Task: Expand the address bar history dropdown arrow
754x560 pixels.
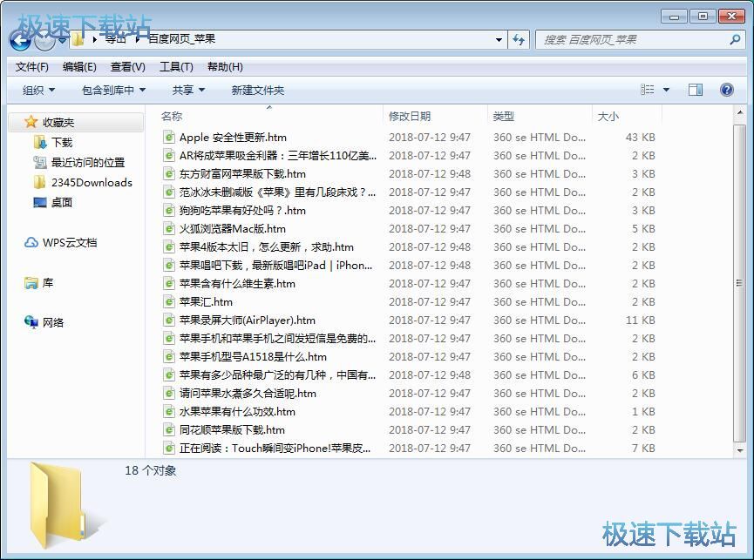Action: point(499,40)
